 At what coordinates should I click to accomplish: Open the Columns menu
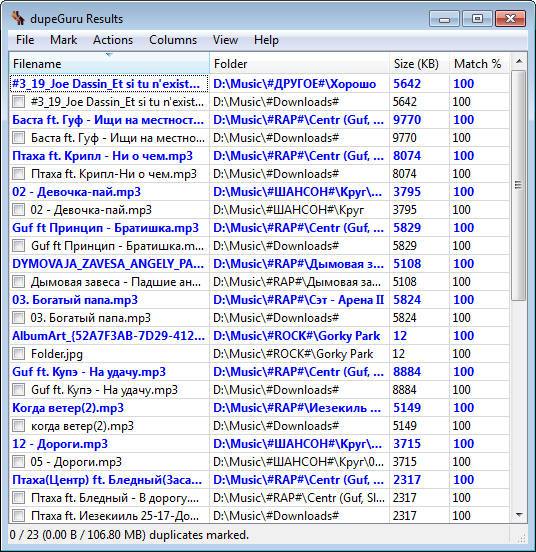pyautogui.click(x=173, y=40)
